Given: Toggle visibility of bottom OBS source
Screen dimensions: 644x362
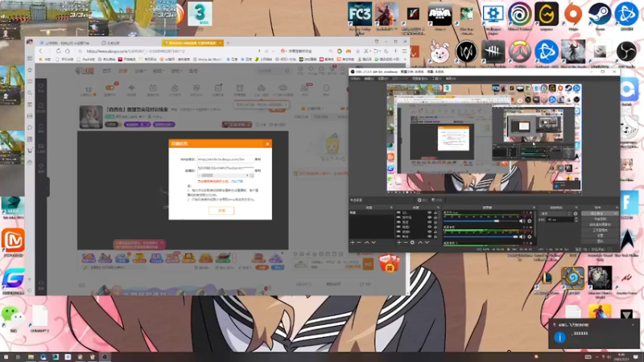Looking at the screenshot, I should 430,237.
